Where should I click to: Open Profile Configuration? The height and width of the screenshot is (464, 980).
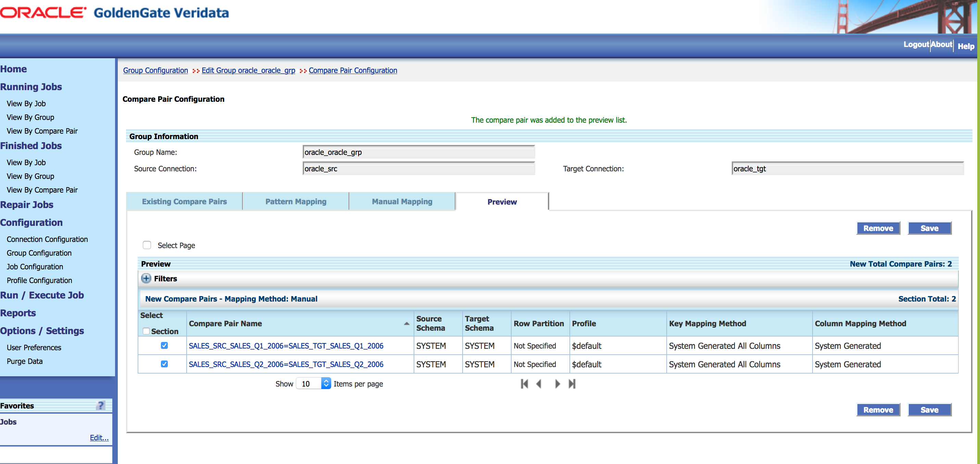pyautogui.click(x=39, y=281)
